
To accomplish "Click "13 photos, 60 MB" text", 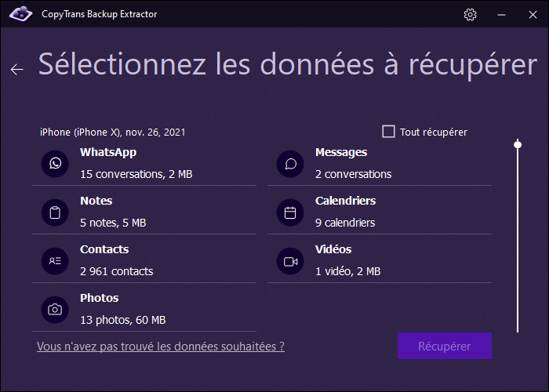I will 123,320.
